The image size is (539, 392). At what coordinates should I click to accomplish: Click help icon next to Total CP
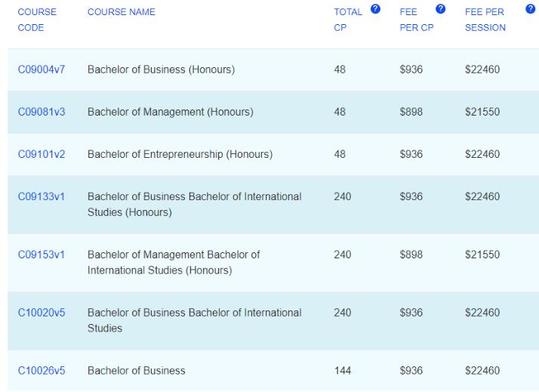tap(375, 9)
